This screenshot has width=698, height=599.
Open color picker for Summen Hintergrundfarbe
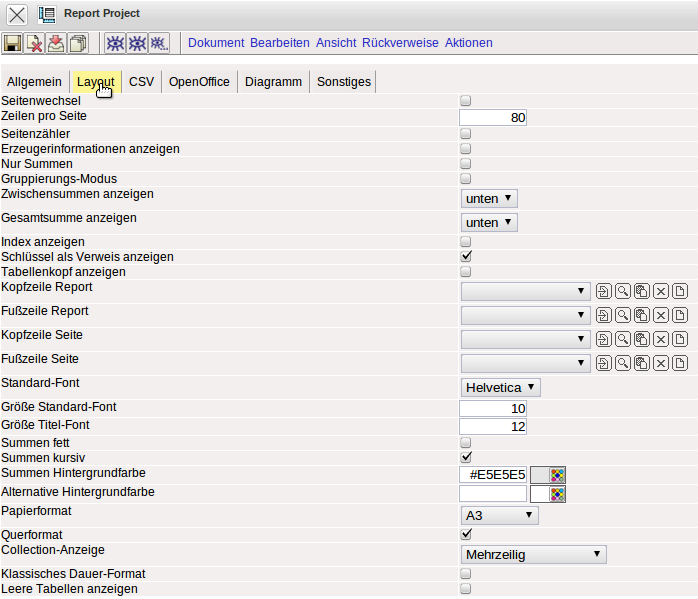[557, 474]
